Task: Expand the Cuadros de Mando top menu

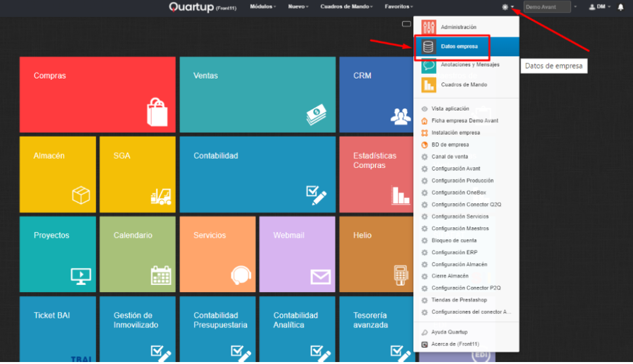Action: pyautogui.click(x=347, y=7)
